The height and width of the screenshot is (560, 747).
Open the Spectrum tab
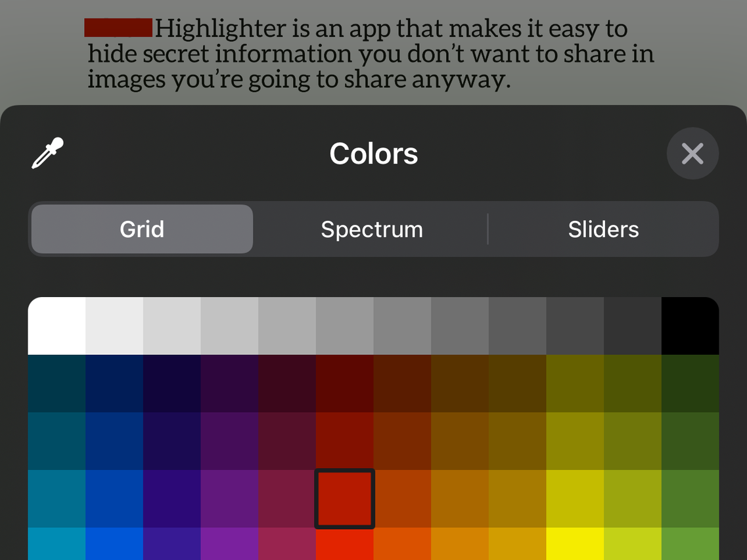tap(372, 229)
